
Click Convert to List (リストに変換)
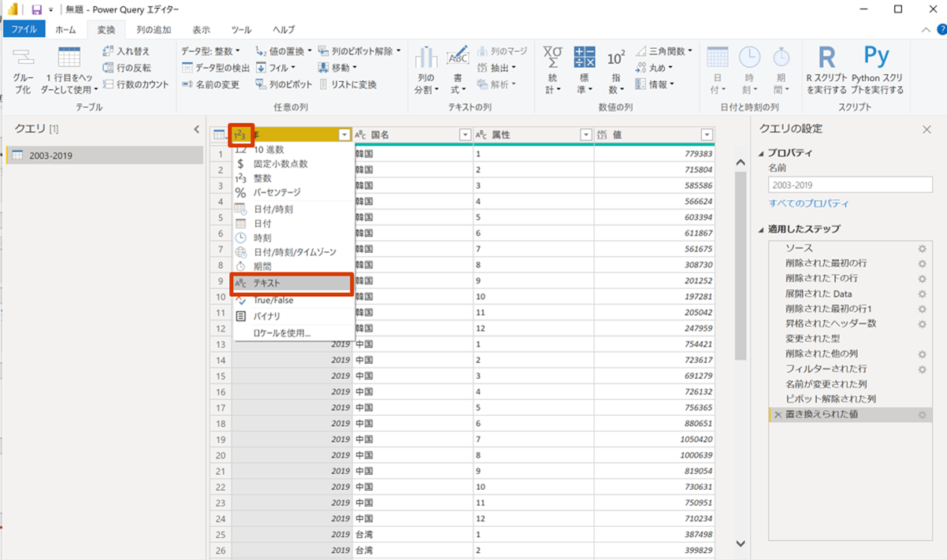[347, 84]
